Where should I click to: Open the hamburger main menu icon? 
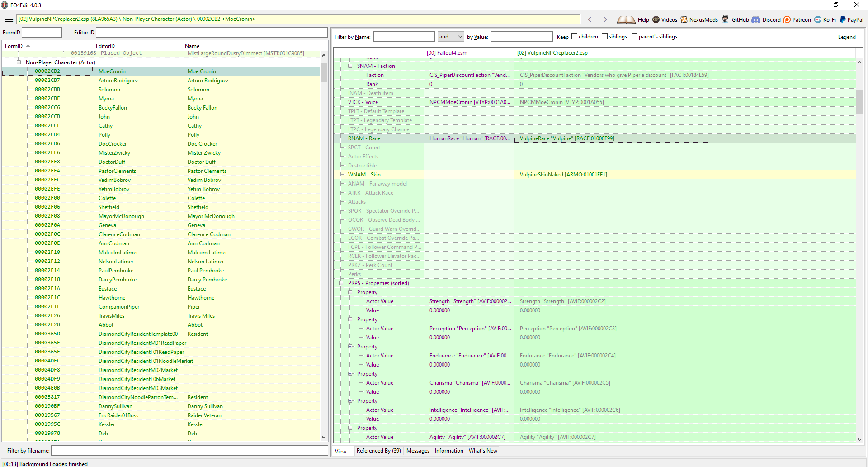[9, 19]
